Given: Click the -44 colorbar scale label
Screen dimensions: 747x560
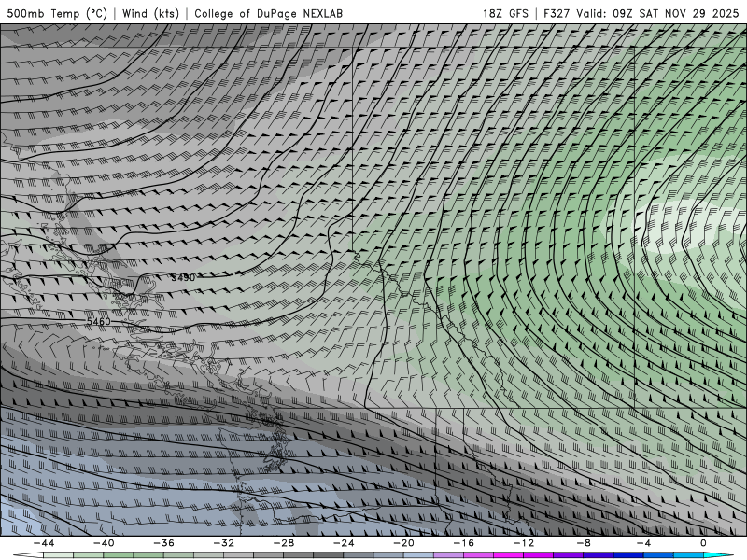Looking at the screenshot, I should [x=44, y=543].
